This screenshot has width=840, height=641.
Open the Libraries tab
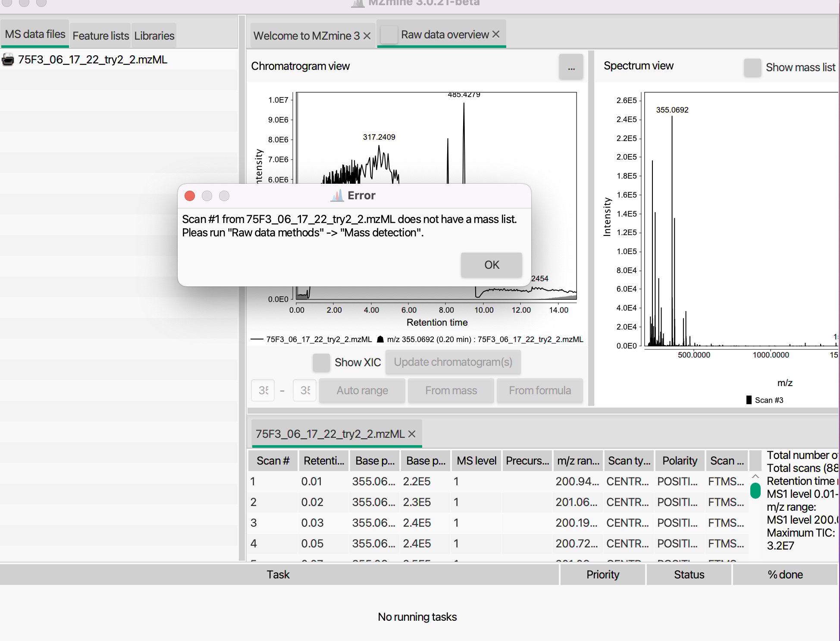pyautogui.click(x=153, y=35)
